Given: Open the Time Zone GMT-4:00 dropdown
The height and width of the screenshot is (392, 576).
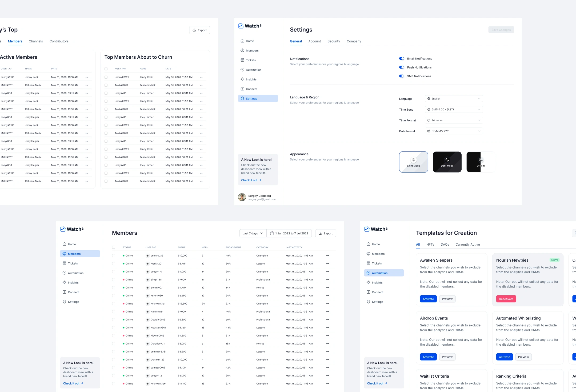Looking at the screenshot, I should 454,110.
